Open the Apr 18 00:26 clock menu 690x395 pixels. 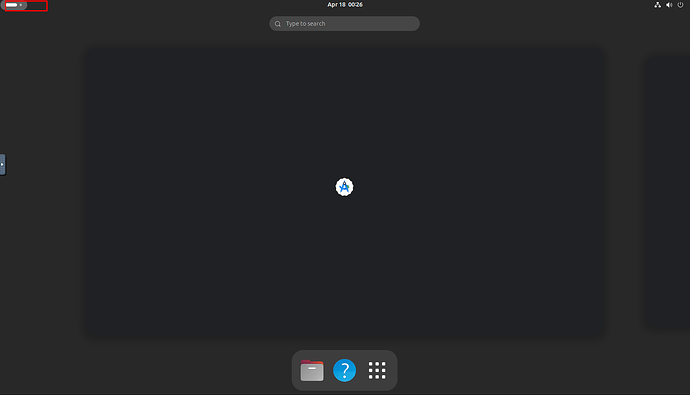[345, 5]
